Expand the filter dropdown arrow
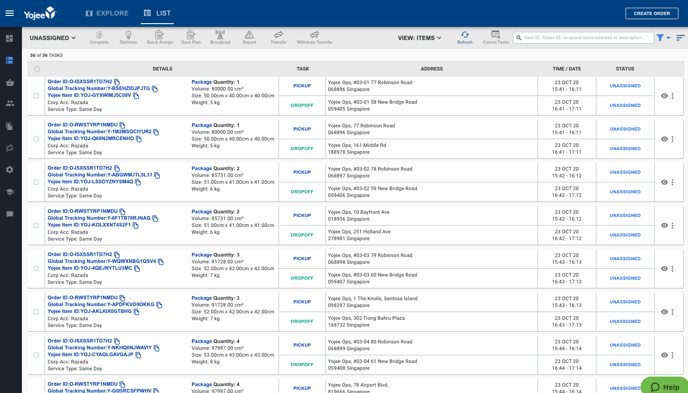This screenshot has height=393, width=688. point(668,38)
